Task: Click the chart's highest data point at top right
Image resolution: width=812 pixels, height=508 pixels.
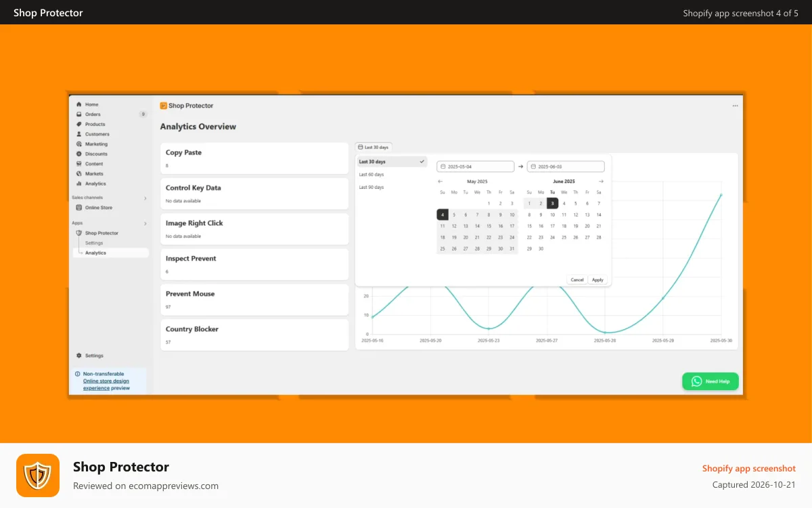Action: 721,195
